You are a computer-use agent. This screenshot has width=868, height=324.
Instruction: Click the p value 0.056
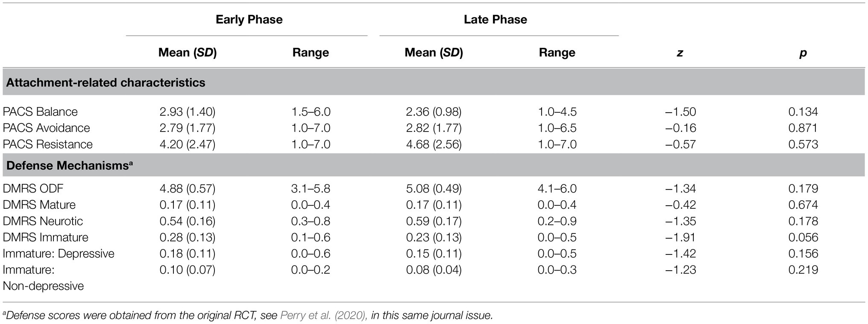[x=803, y=237]
